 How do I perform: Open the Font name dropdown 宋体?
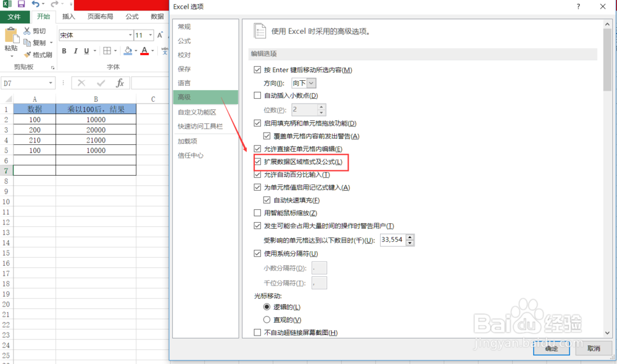[x=130, y=35]
